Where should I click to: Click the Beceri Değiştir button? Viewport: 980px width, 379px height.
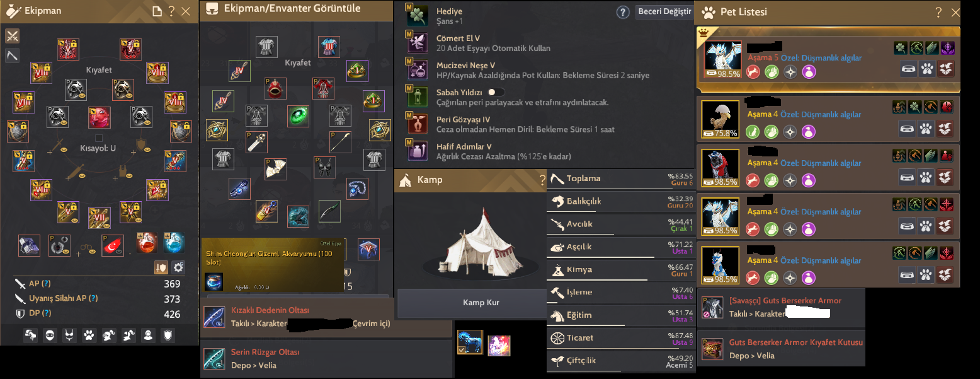click(664, 12)
